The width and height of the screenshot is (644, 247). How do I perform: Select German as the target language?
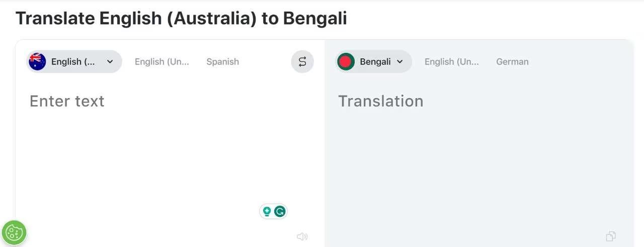coord(512,62)
